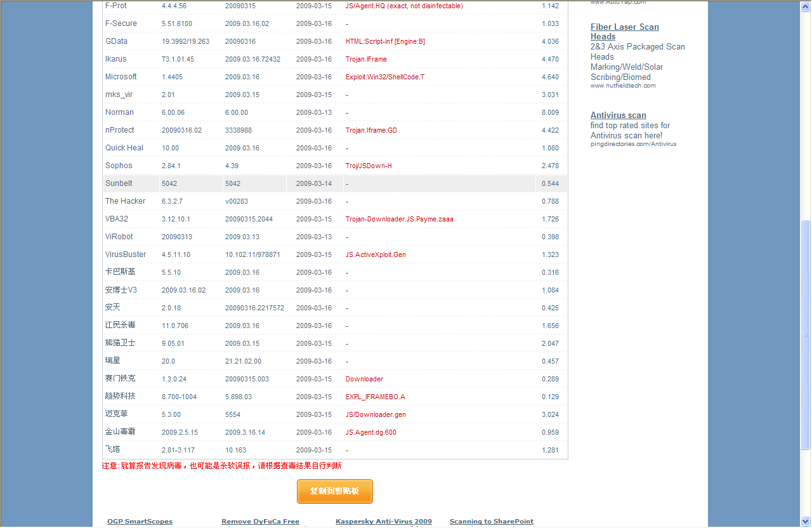Click the VirusBuster engine name
The width and height of the screenshot is (812, 528).
126,254
